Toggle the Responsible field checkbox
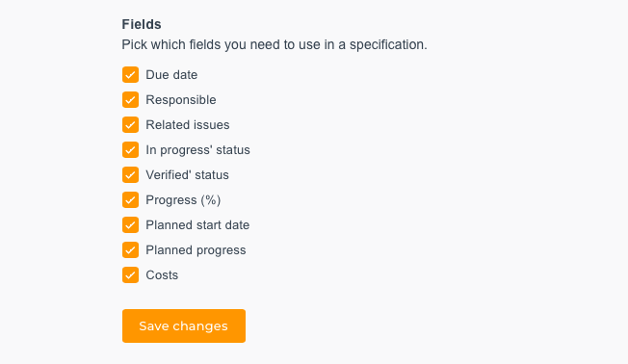This screenshot has width=628, height=364. pyautogui.click(x=131, y=100)
